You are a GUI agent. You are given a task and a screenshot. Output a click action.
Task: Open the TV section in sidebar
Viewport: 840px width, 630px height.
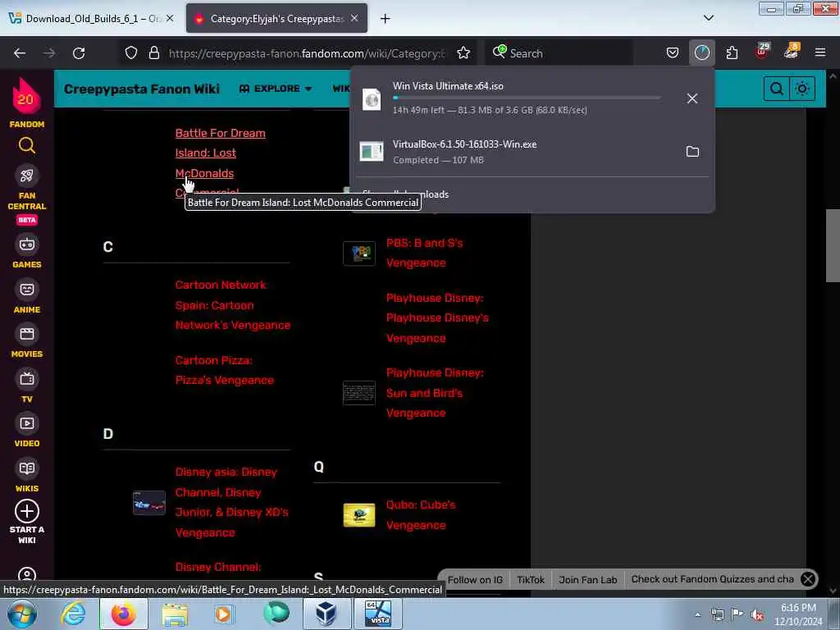26,386
